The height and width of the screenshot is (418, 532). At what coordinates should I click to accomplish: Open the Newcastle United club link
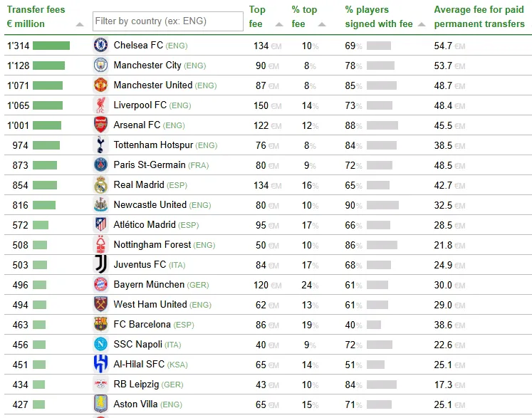(150, 205)
